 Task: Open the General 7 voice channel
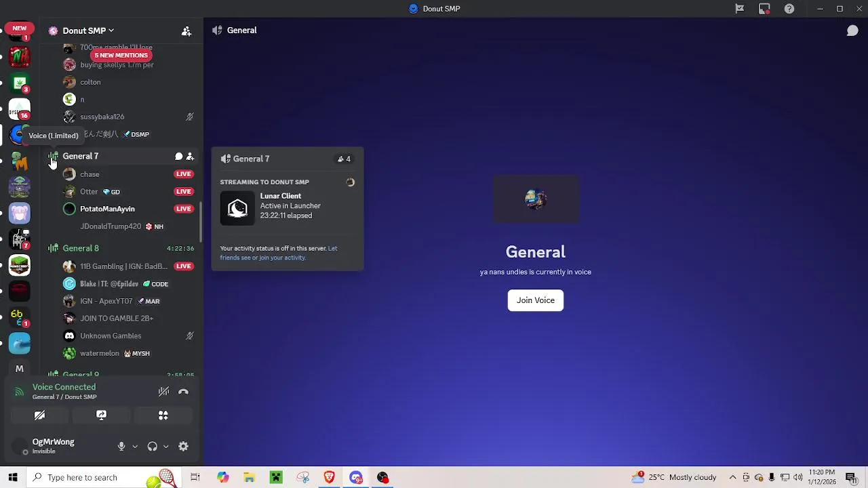[x=80, y=157]
